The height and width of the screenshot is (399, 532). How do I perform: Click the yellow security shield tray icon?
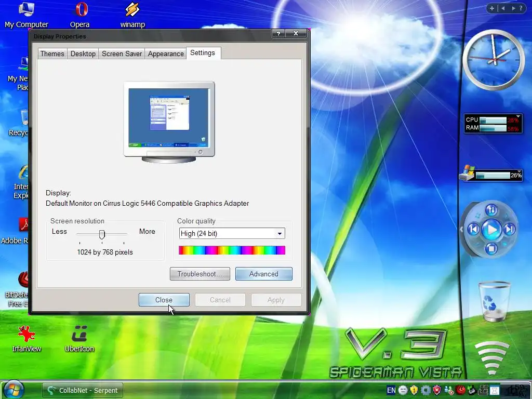[414, 390]
